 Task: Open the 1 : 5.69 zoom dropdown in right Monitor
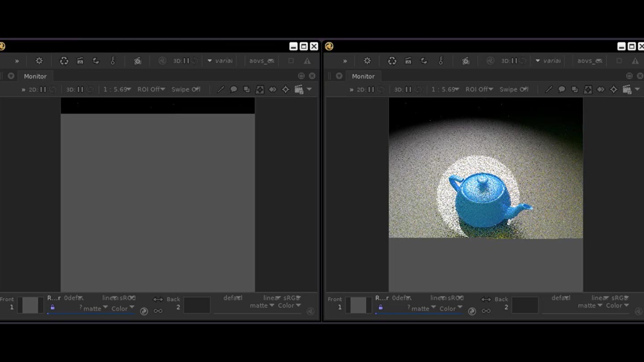pyautogui.click(x=445, y=89)
